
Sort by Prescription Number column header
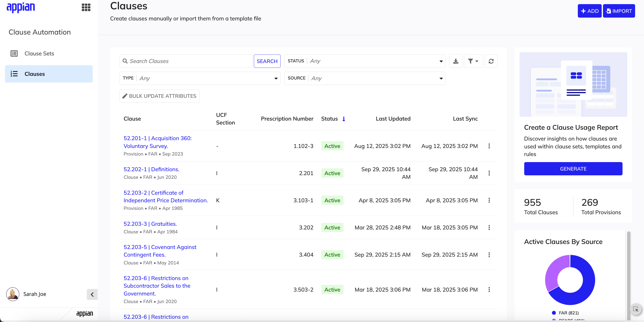287,119
